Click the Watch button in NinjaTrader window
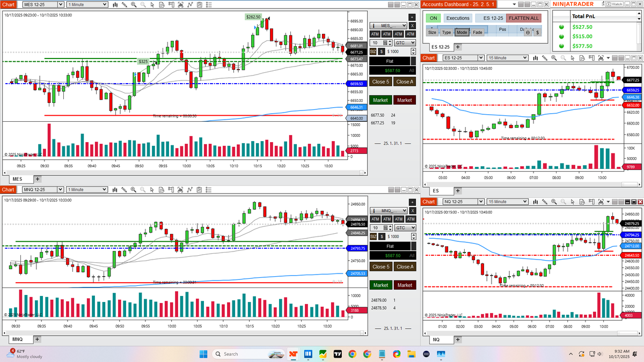The height and width of the screenshot is (362, 644). click(x=614, y=4)
